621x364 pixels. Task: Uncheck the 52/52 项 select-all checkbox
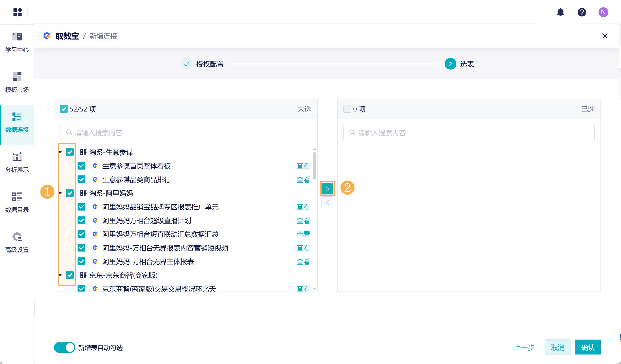pyautogui.click(x=64, y=109)
